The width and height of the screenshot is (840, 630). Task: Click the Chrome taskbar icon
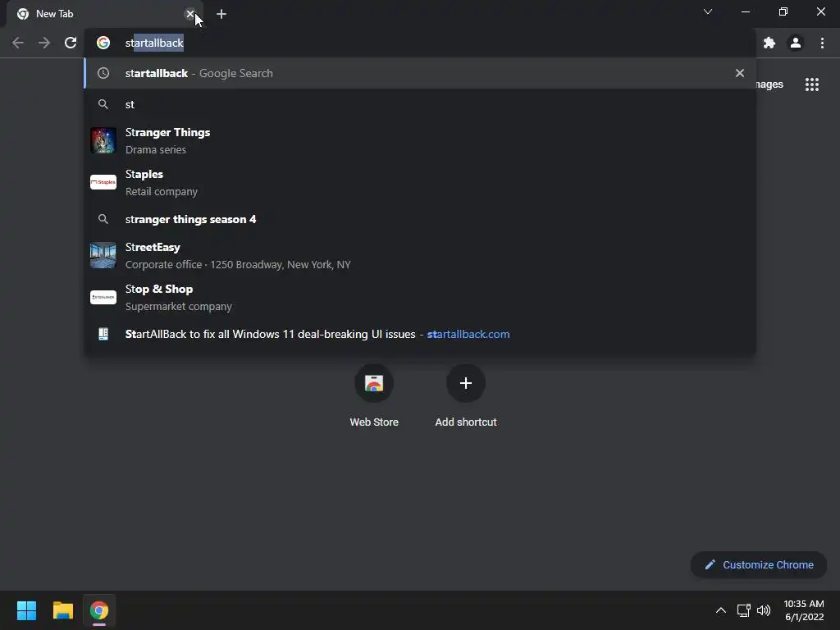[x=99, y=610]
